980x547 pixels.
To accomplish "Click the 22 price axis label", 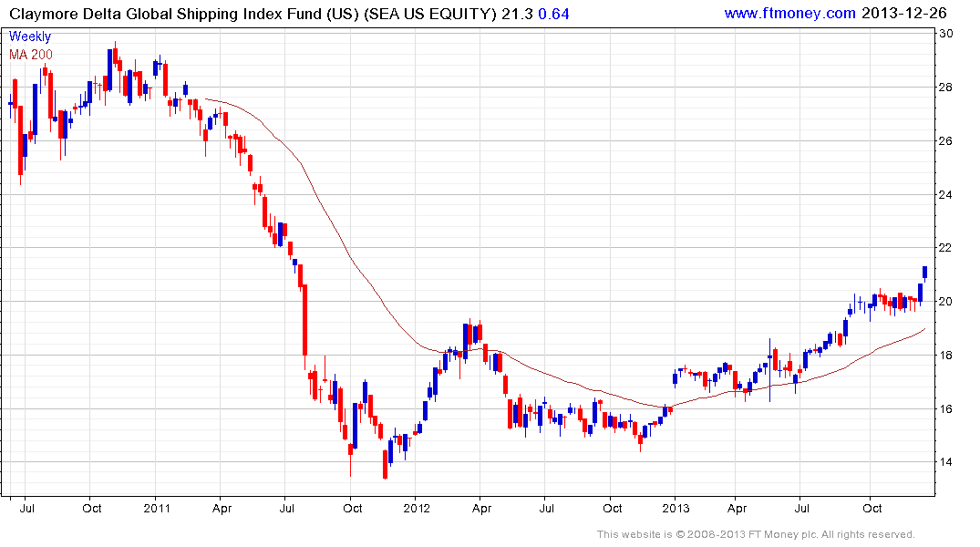I will point(945,248).
